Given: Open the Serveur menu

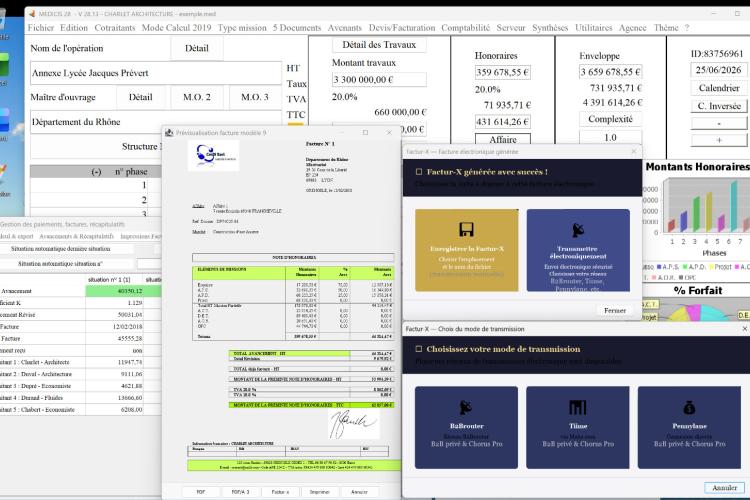Looking at the screenshot, I should click(x=511, y=28).
